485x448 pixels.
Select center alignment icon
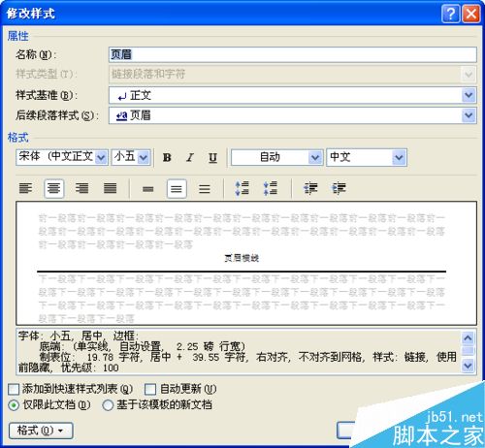(53, 188)
